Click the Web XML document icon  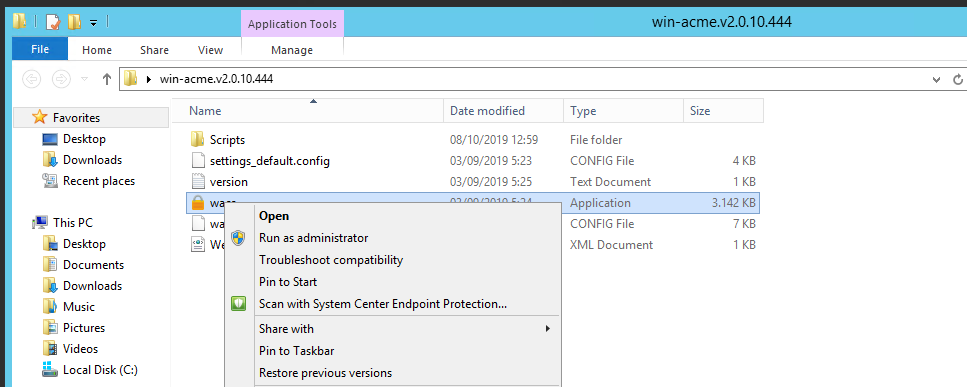[197, 245]
